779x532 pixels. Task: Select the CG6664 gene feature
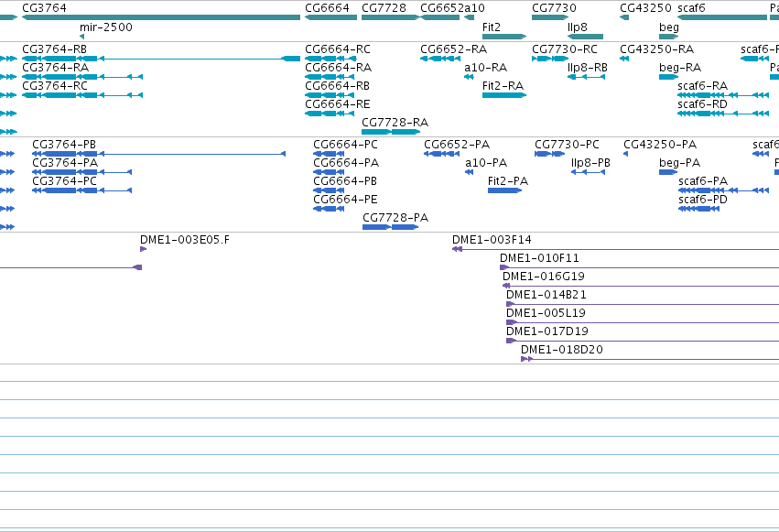[330, 17]
